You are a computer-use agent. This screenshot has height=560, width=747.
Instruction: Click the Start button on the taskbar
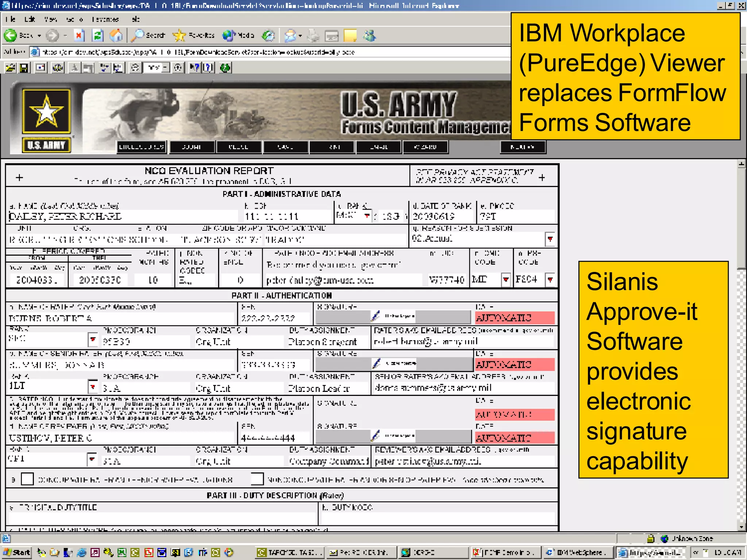pos(17,552)
